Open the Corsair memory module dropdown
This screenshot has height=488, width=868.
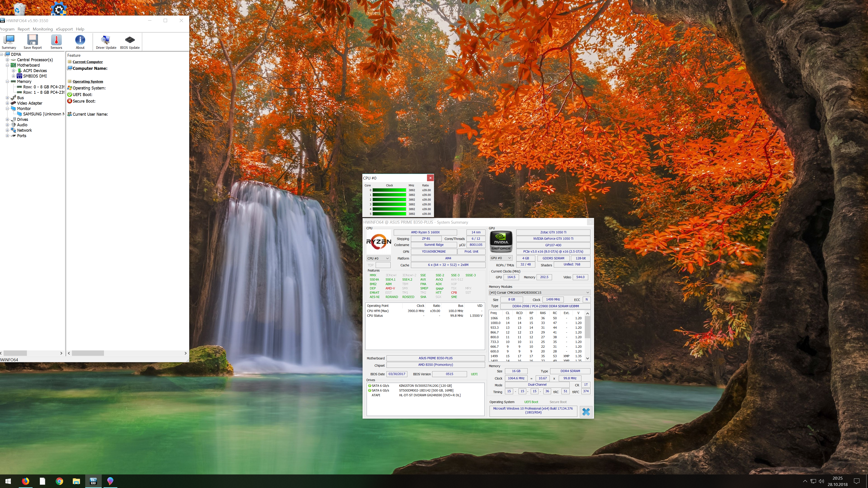tap(539, 292)
